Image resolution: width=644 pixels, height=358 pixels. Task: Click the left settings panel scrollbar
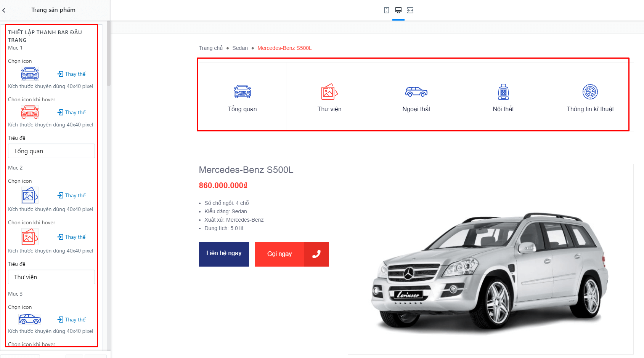(x=109, y=53)
